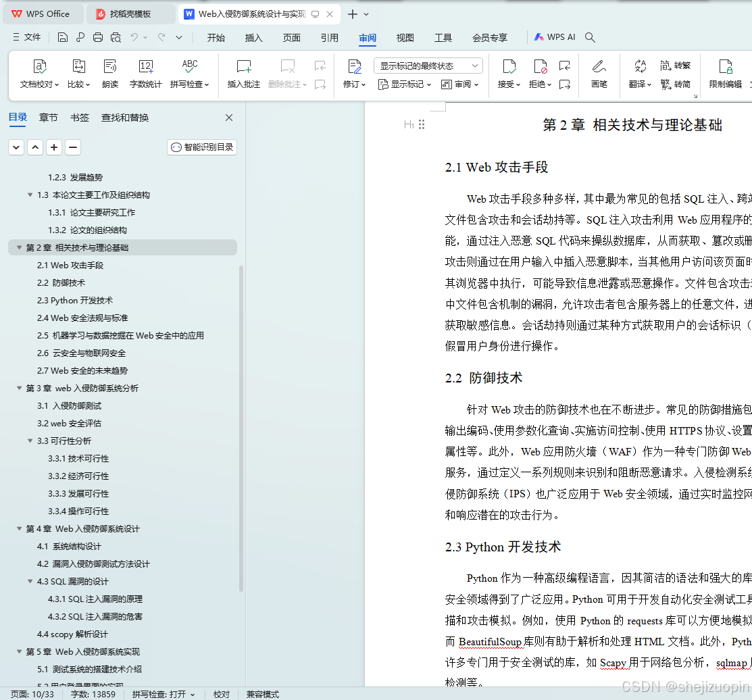Jump to 2.3 Python 开发技术 heading
This screenshot has width=752, height=700.
[75, 300]
